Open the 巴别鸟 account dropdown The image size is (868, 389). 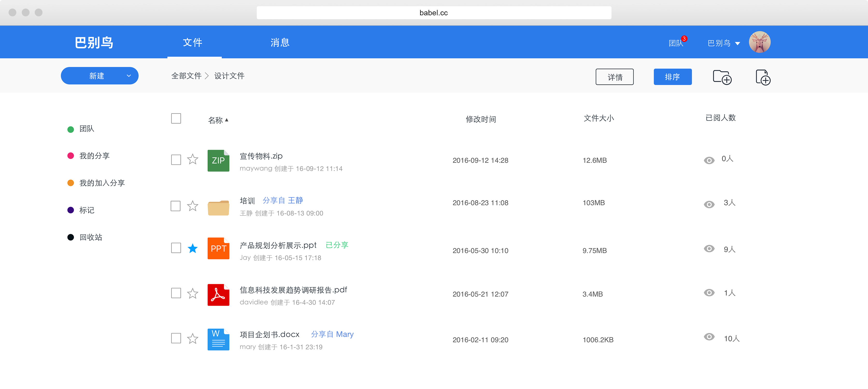point(723,43)
